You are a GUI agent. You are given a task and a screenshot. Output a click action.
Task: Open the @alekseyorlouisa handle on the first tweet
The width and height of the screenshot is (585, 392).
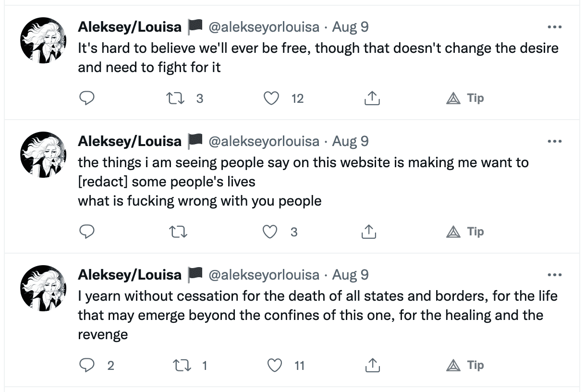(x=263, y=27)
